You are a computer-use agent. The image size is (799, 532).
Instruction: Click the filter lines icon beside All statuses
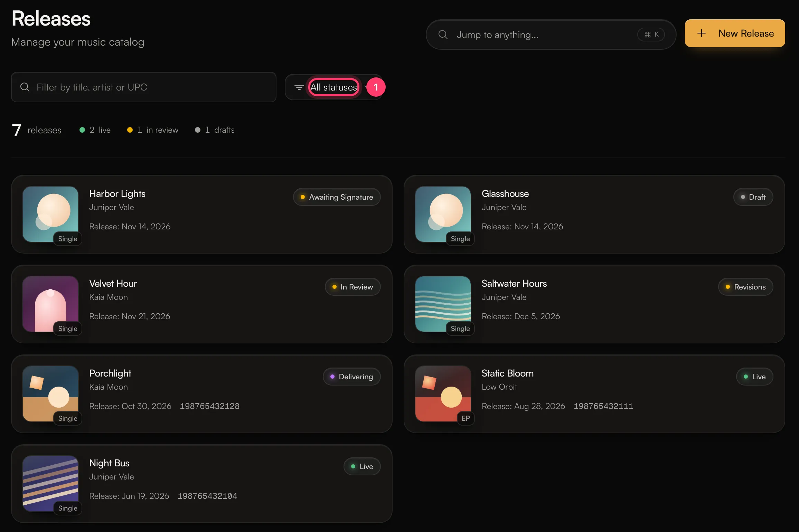pos(299,87)
